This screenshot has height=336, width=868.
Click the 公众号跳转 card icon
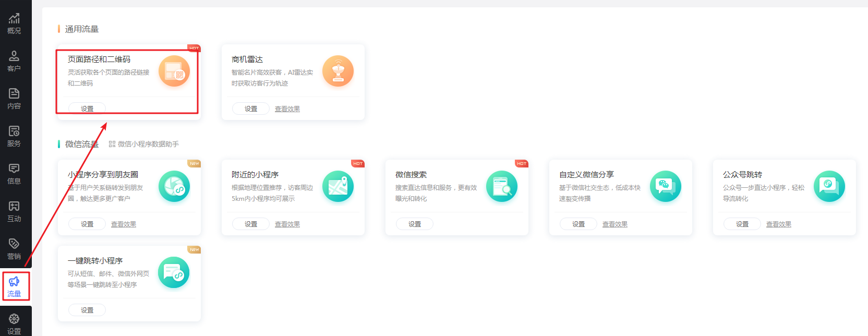point(829,186)
